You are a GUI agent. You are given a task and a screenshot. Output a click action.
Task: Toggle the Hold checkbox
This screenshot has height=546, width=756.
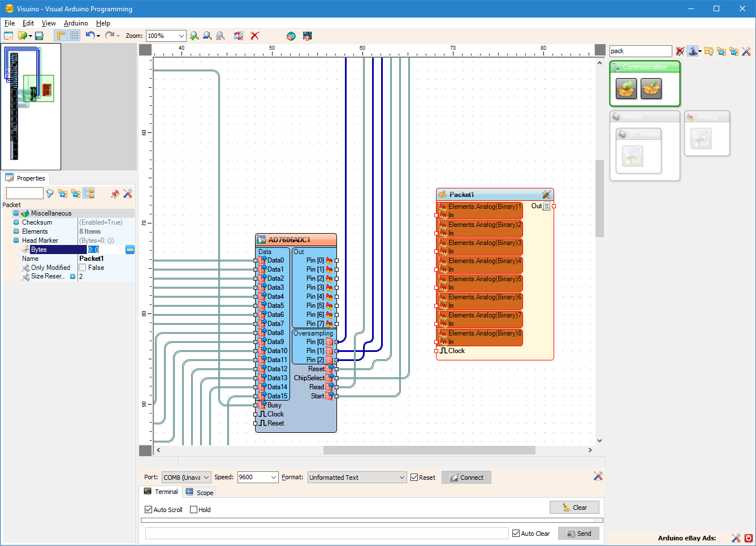click(194, 510)
